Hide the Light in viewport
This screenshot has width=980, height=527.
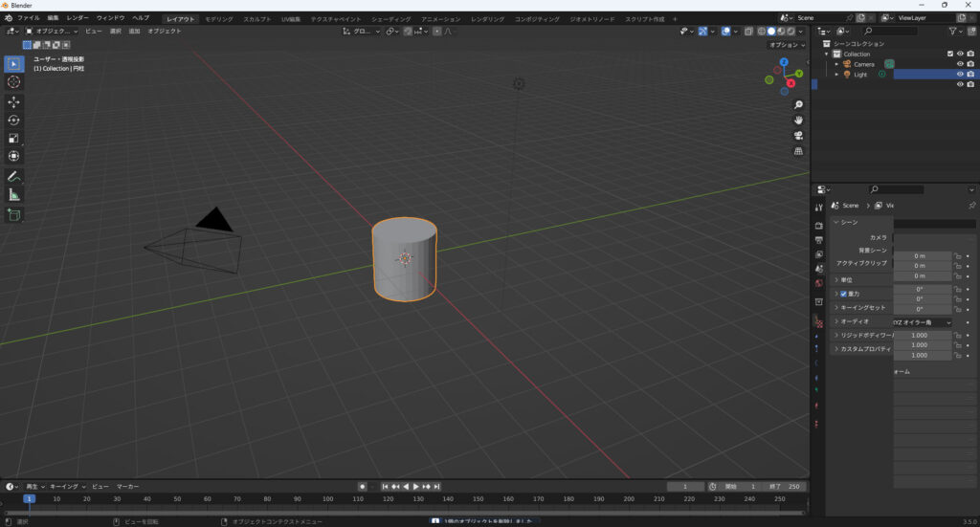click(960, 75)
